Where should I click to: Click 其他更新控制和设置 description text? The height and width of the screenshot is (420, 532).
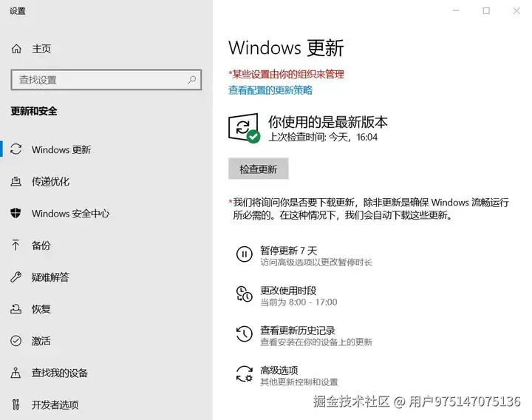pyautogui.click(x=299, y=382)
